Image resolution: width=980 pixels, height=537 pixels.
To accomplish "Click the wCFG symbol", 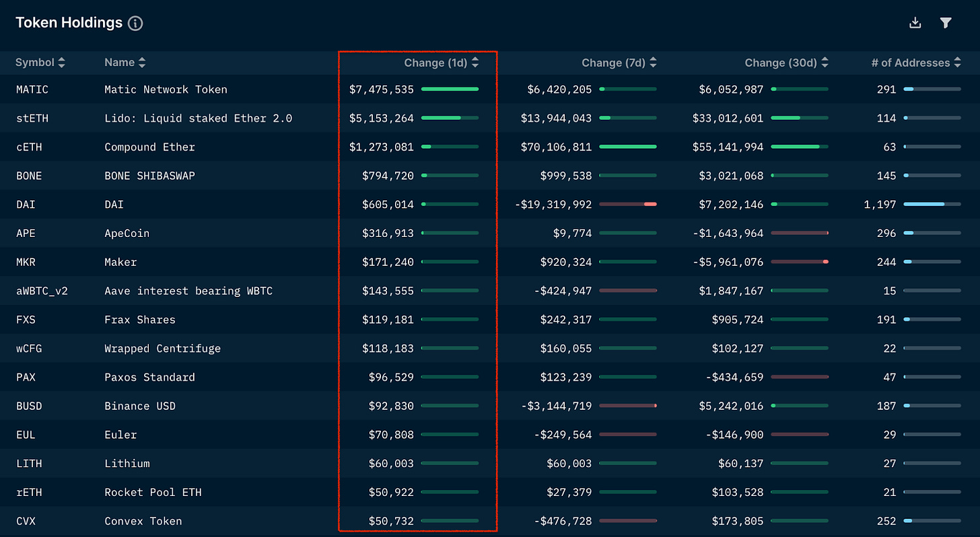I will (29, 349).
